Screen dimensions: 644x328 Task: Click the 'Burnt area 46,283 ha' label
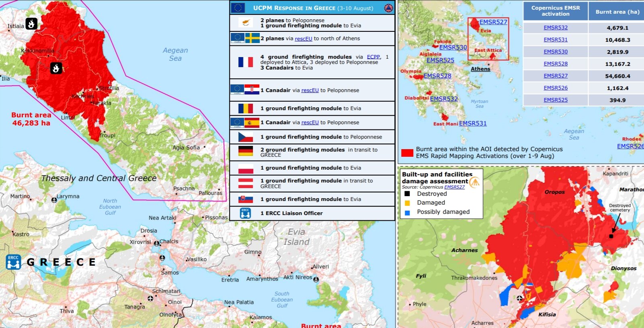pyautogui.click(x=31, y=119)
